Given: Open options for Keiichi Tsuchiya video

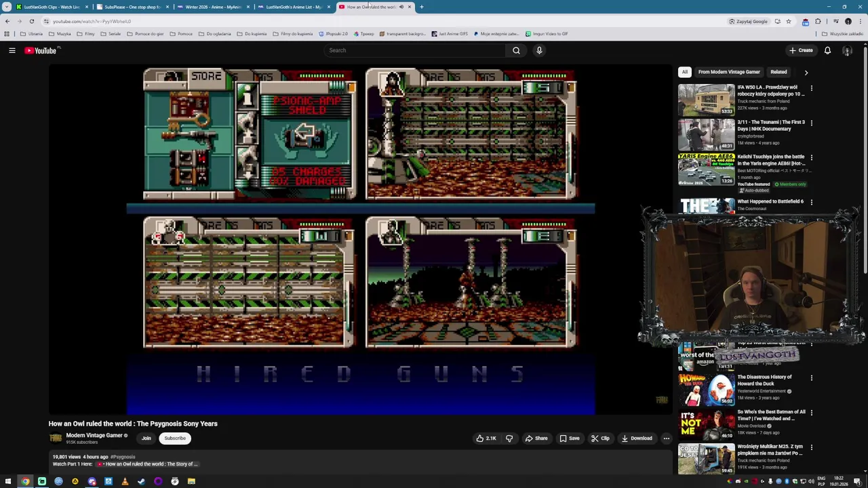Looking at the screenshot, I should pyautogui.click(x=811, y=157).
